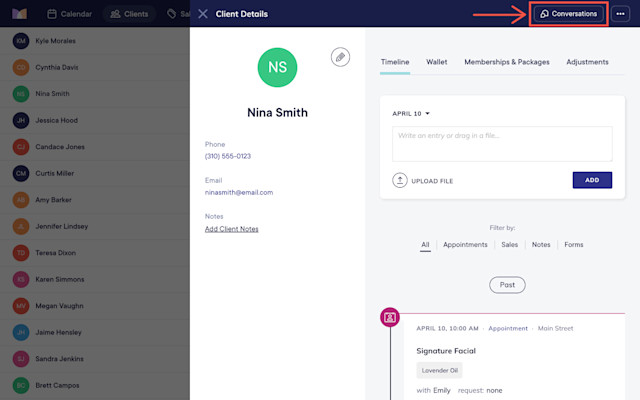This screenshot has height=400, width=640.
Task: Filter timeline by Forms
Action: click(573, 244)
